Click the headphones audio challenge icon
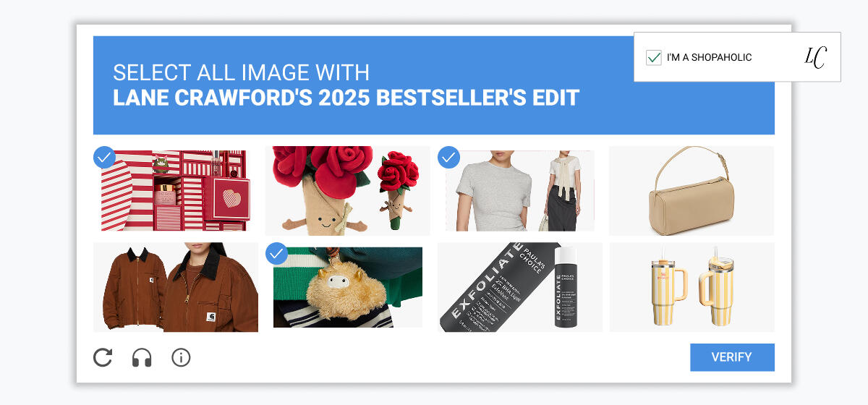868x405 pixels. 142,357
